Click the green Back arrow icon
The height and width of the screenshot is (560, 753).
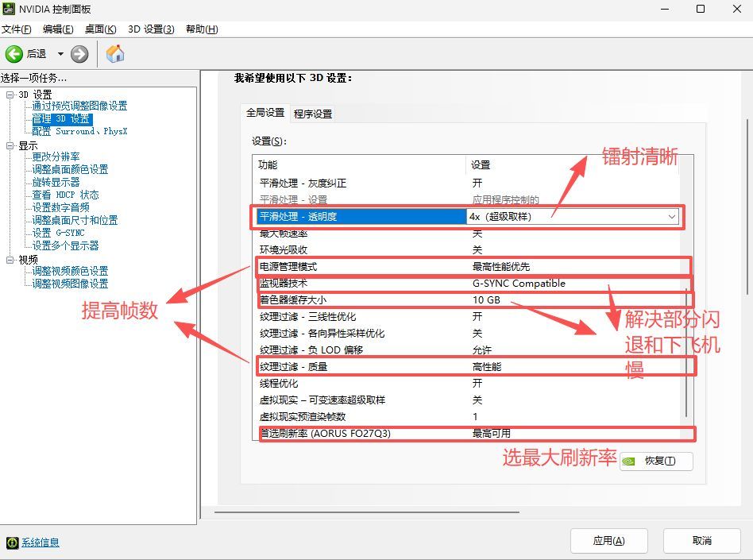[x=14, y=54]
